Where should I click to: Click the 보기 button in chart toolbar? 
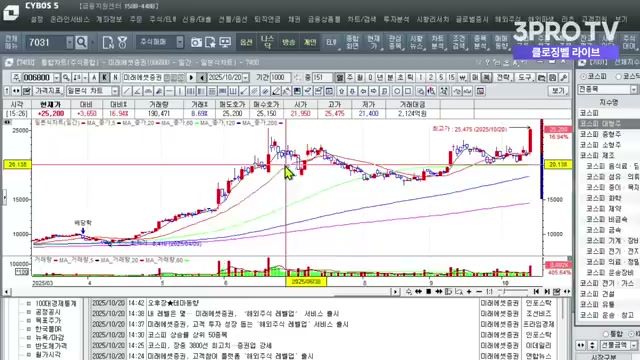558,91
